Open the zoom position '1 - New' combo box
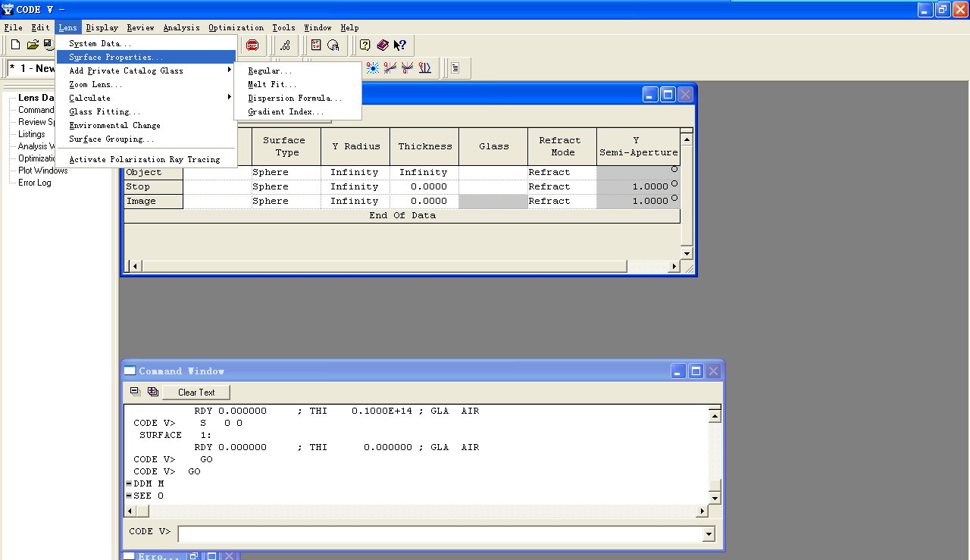This screenshot has width=970, height=560. click(x=32, y=68)
